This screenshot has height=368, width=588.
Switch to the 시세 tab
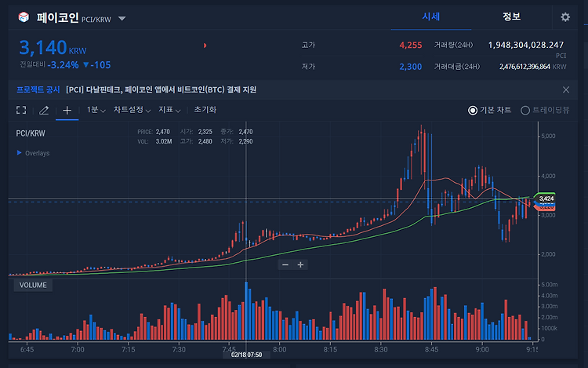pyautogui.click(x=431, y=16)
